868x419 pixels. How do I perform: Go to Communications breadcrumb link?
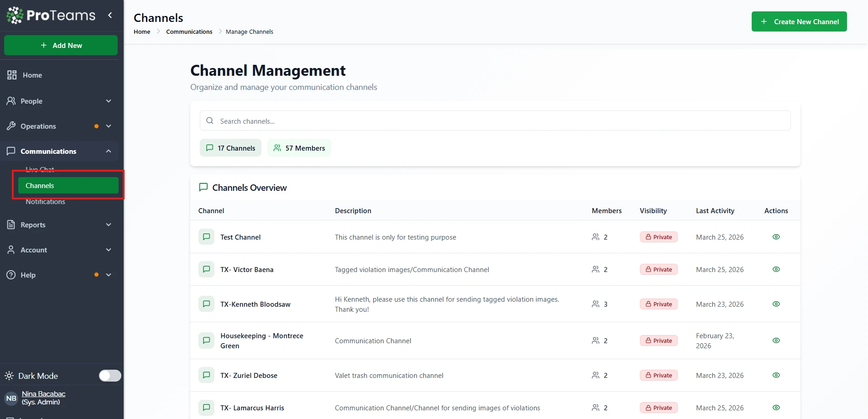(x=189, y=31)
